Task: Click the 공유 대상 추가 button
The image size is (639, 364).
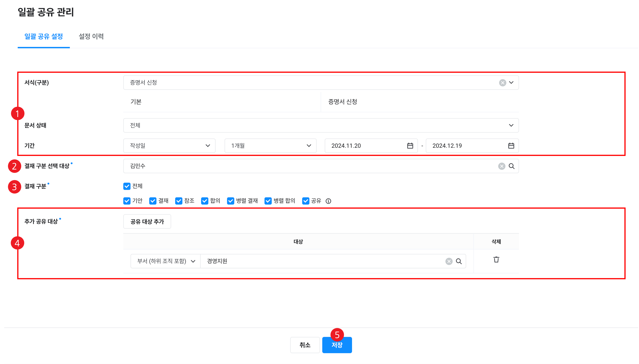Action: (x=147, y=222)
